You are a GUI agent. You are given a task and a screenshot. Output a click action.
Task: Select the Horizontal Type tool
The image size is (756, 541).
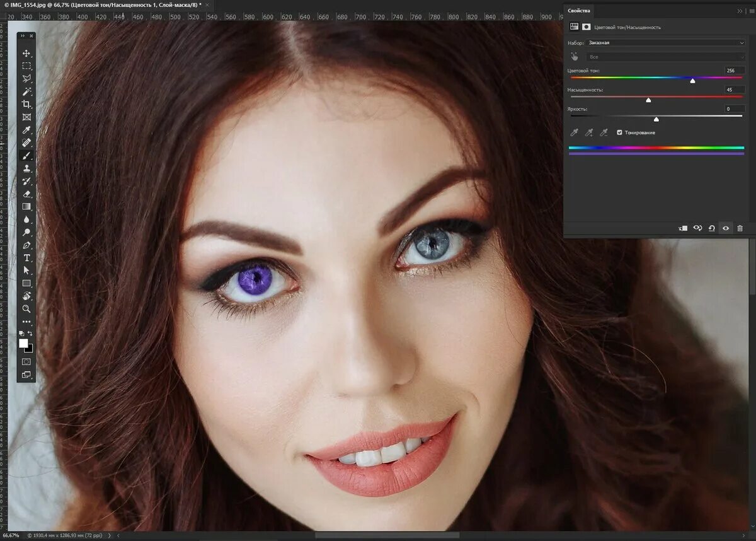26,258
